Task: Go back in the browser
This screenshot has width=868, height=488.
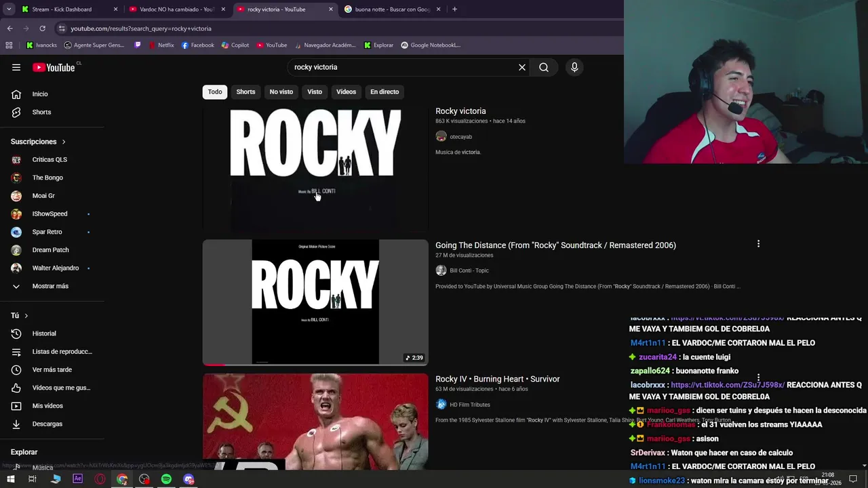Action: coord(9,28)
